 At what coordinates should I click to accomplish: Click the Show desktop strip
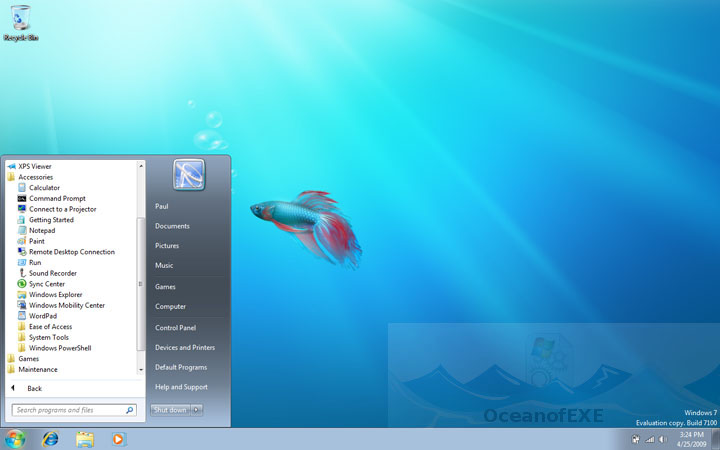[715, 439]
